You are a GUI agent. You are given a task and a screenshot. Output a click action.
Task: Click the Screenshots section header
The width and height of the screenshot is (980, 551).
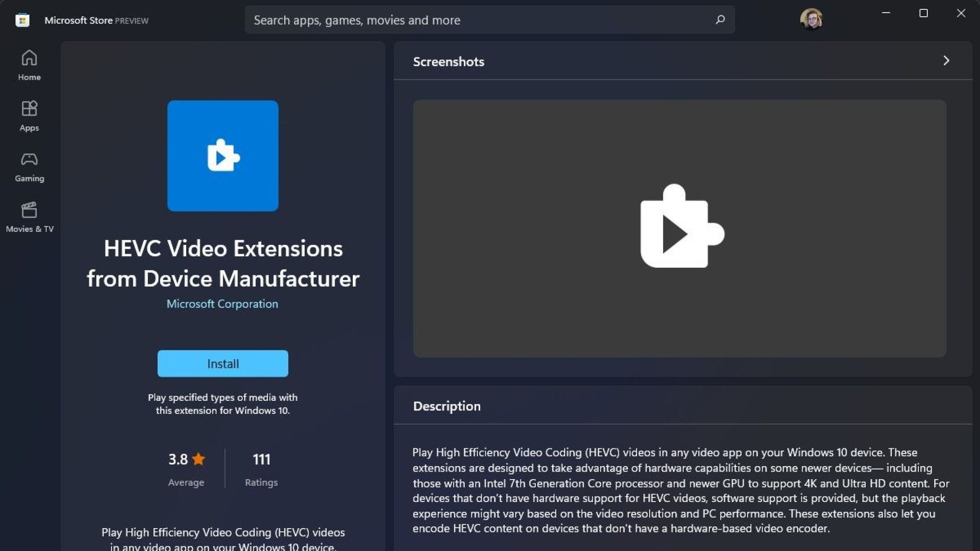click(x=448, y=62)
